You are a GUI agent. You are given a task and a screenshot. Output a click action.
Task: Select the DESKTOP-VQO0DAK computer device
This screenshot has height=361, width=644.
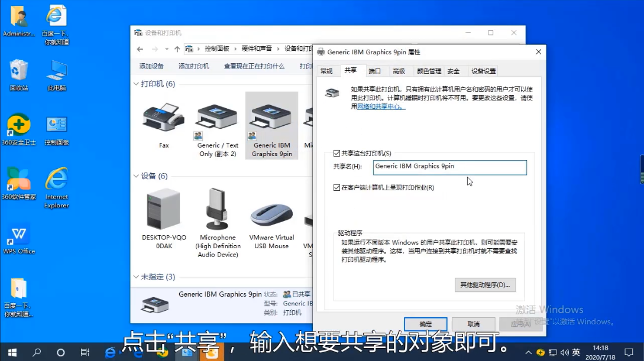click(x=164, y=210)
